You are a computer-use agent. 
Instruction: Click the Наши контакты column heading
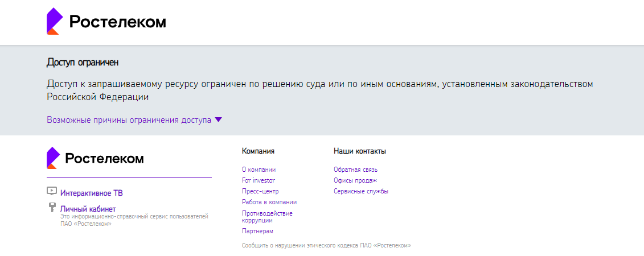point(360,151)
